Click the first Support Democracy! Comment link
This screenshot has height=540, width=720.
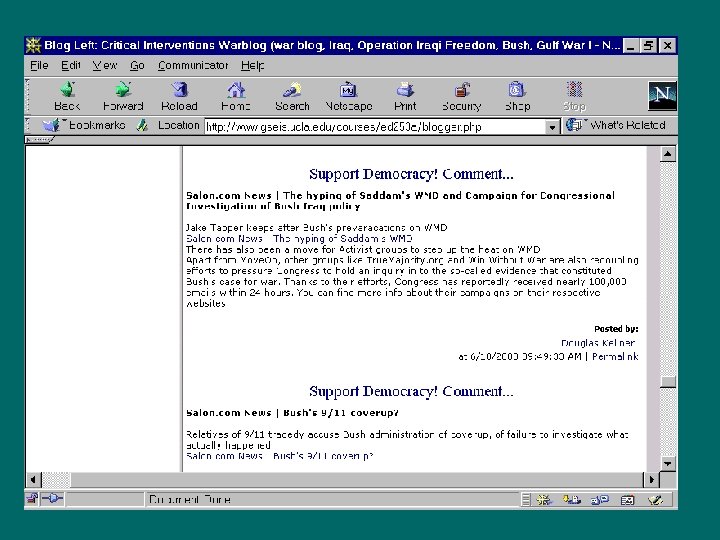(411, 174)
